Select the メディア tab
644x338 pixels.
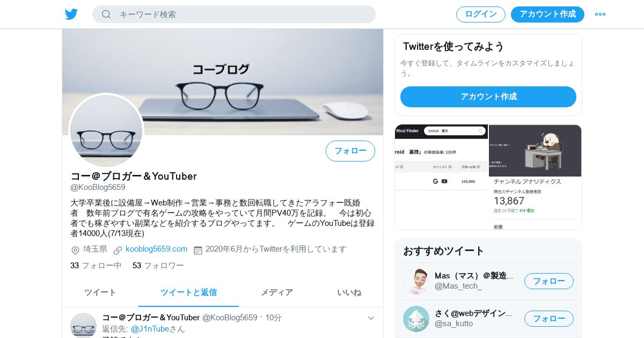pyautogui.click(x=277, y=292)
